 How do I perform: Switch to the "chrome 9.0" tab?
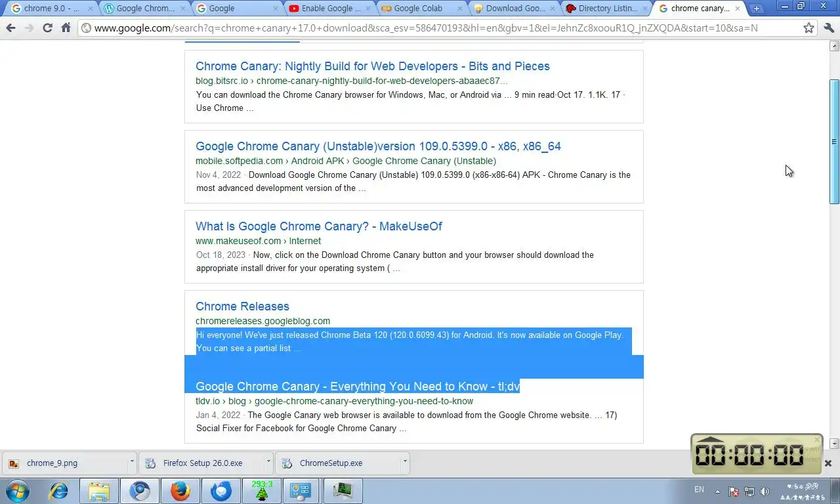[x=51, y=9]
